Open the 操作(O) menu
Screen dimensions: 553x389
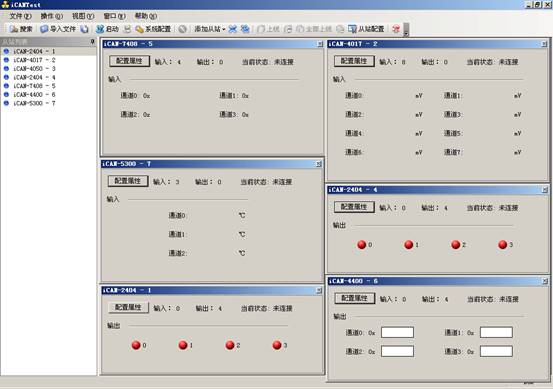(x=51, y=16)
